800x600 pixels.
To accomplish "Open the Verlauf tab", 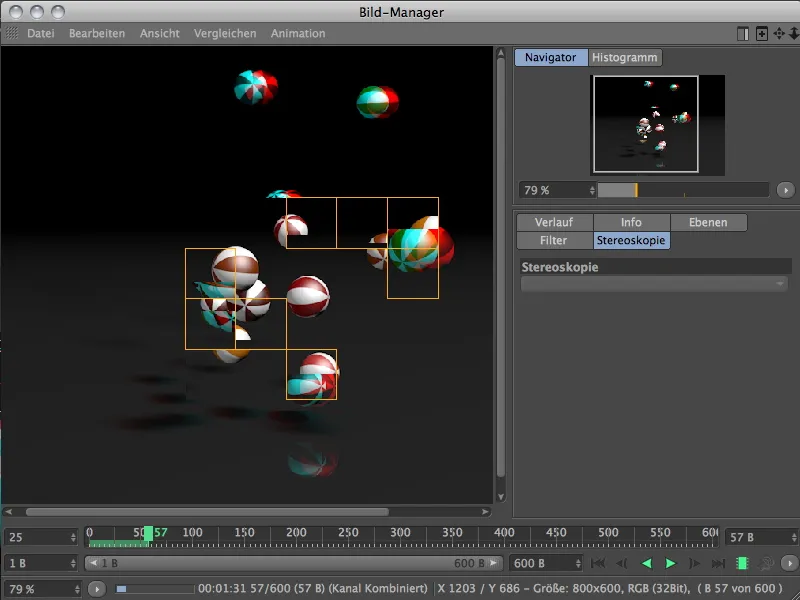I will coord(554,222).
